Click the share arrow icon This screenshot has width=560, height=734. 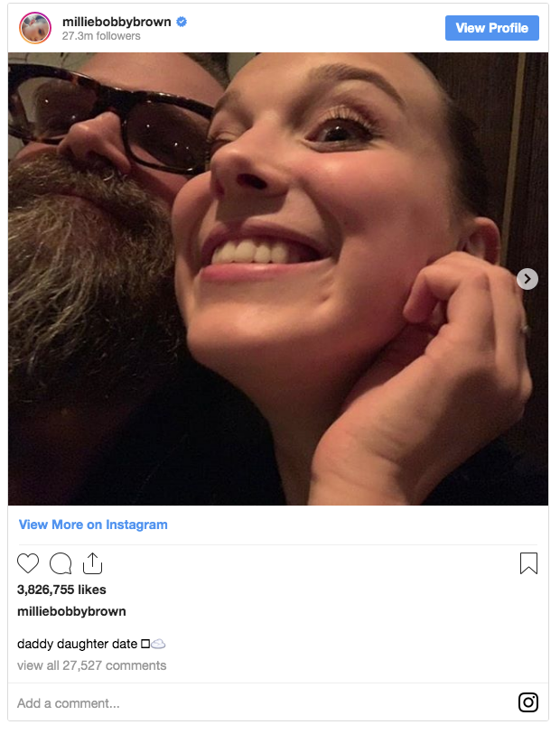[92, 564]
